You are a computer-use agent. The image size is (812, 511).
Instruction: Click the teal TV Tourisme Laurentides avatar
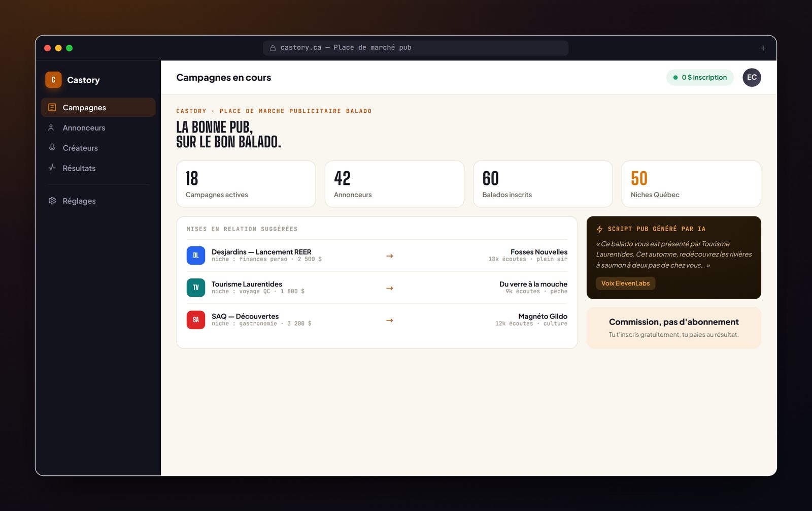[x=196, y=288]
